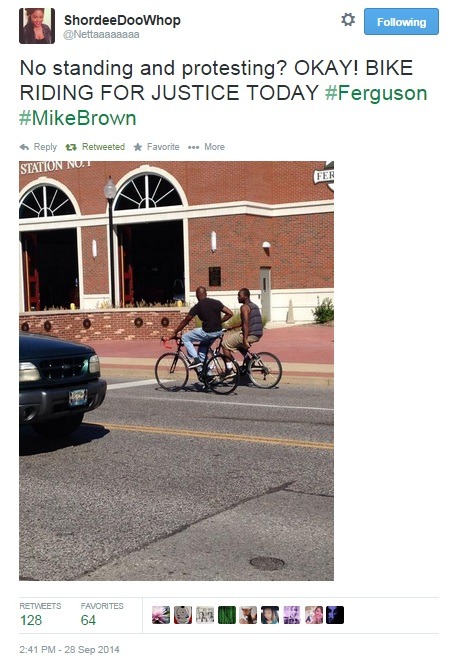
Task: Click the fox avatar icon
Action: pyautogui.click(x=248, y=615)
